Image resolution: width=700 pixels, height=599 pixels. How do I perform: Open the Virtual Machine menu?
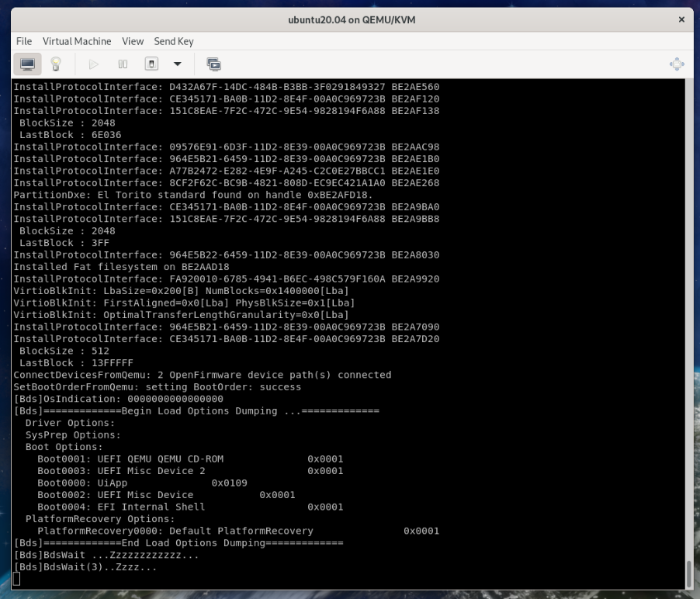[77, 41]
